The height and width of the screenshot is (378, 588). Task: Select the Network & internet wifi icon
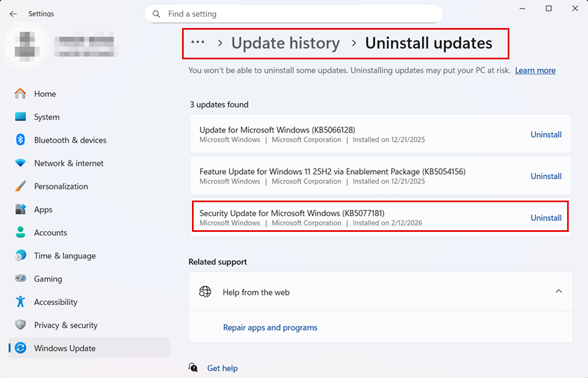click(20, 163)
